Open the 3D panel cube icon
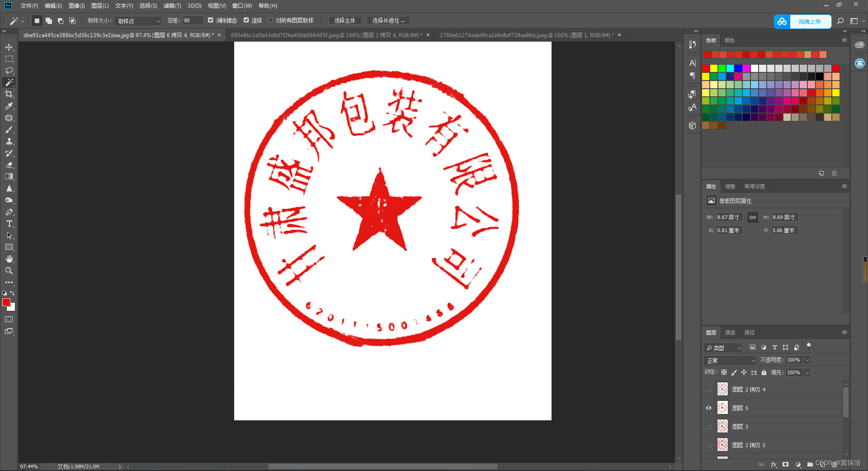Viewport: 868px width, 471px height. [692, 126]
